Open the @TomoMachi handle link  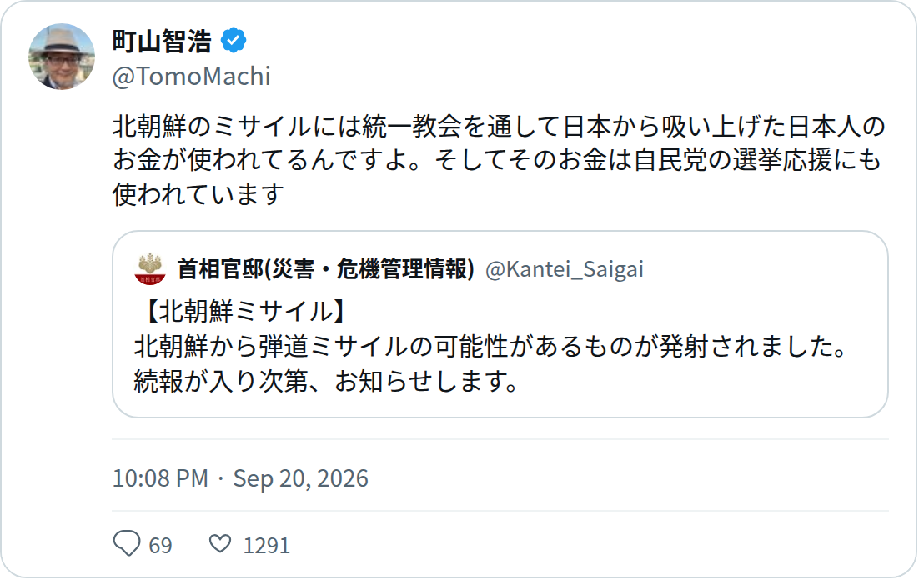pos(191,77)
